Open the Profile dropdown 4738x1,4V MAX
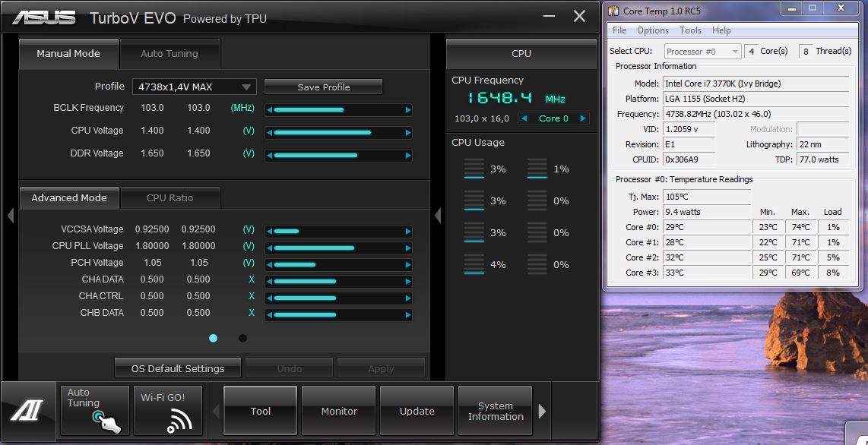This screenshot has width=868, height=445. click(194, 87)
